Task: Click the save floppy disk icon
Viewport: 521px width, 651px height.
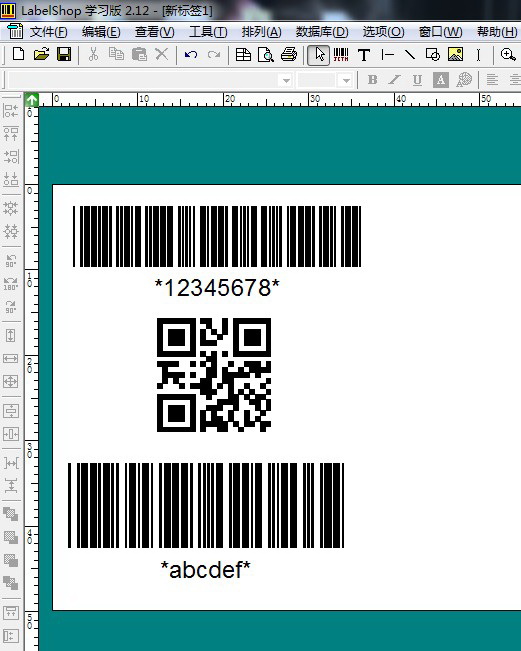Action: click(x=64, y=54)
